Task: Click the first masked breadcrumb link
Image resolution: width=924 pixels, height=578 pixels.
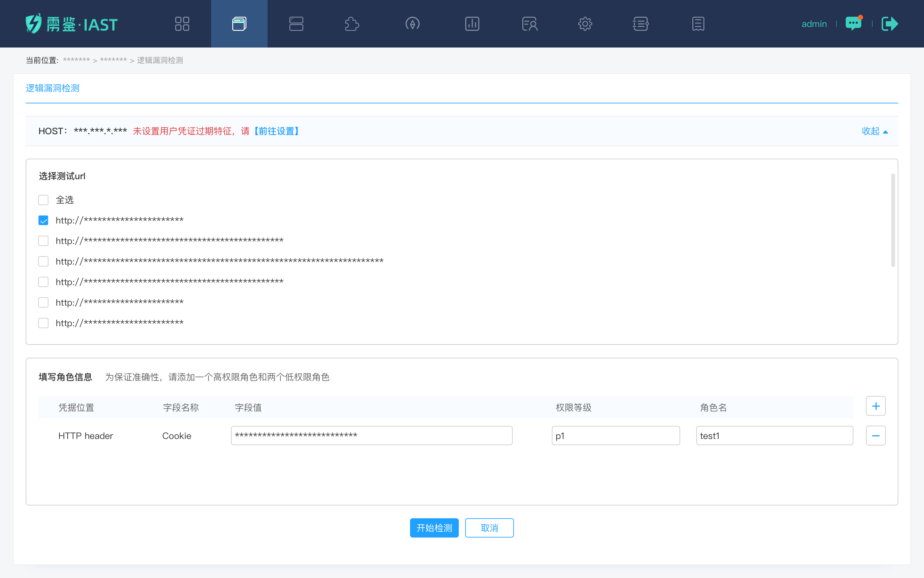Action: pos(76,60)
